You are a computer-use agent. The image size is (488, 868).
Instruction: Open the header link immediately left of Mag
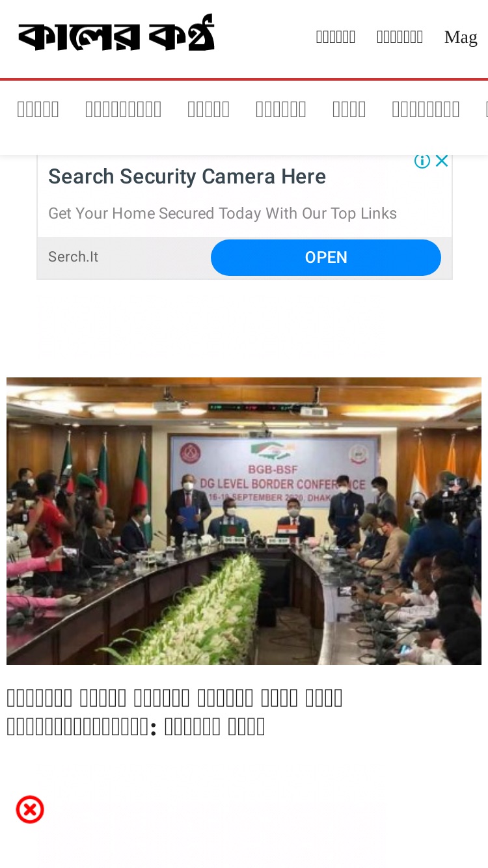[x=400, y=37]
